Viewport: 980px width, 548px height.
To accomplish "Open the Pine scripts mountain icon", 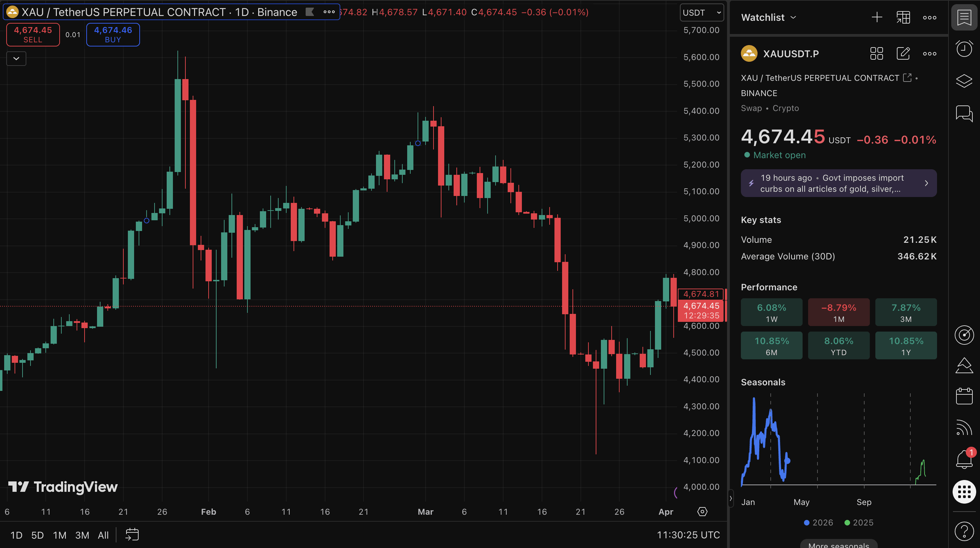I will [964, 366].
